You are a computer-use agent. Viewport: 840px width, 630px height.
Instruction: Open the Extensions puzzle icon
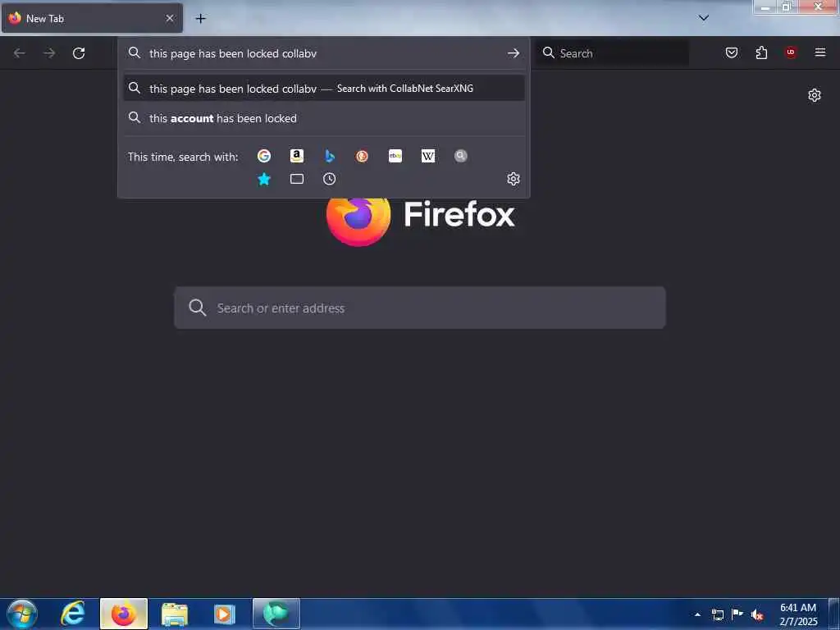coord(761,52)
